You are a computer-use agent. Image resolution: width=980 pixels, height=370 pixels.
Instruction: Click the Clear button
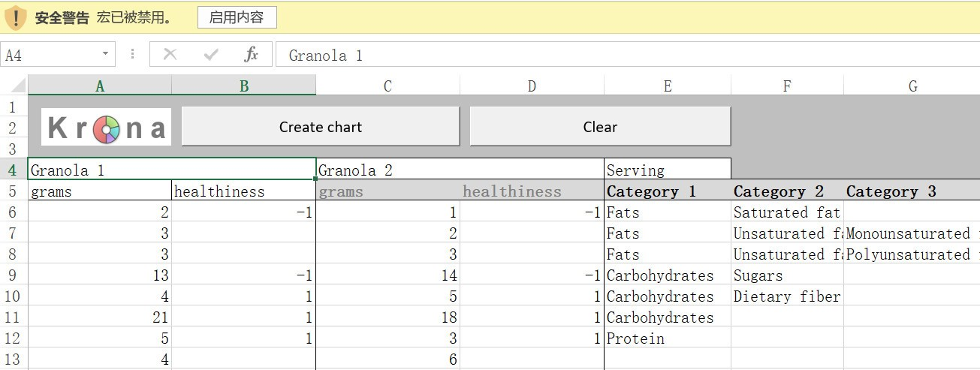pos(600,127)
